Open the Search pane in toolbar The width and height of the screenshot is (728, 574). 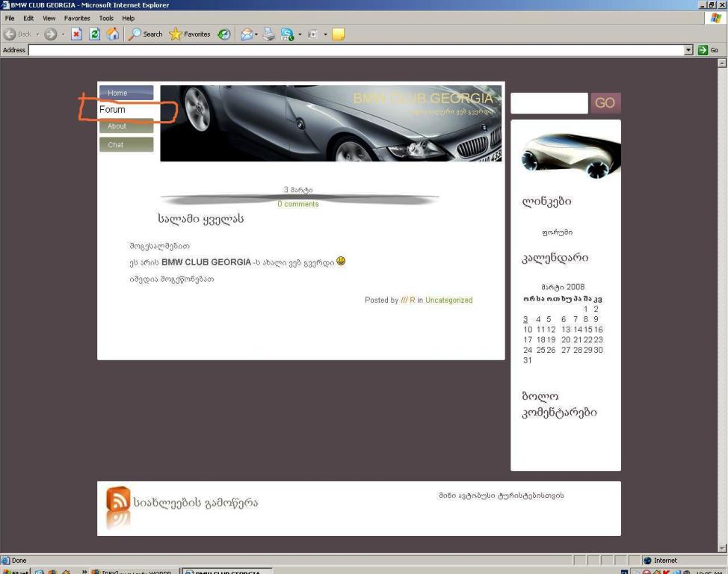pyautogui.click(x=145, y=34)
